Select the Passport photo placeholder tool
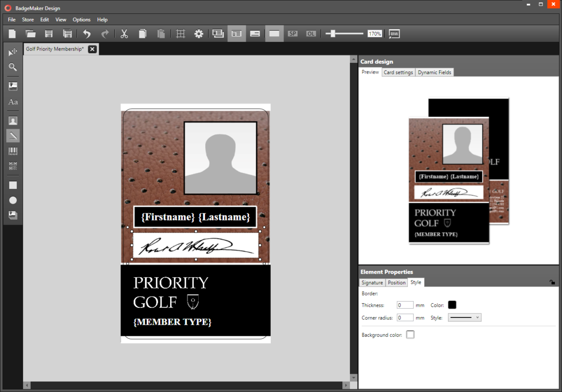Image resolution: width=562 pixels, height=392 pixels. pos(13,120)
